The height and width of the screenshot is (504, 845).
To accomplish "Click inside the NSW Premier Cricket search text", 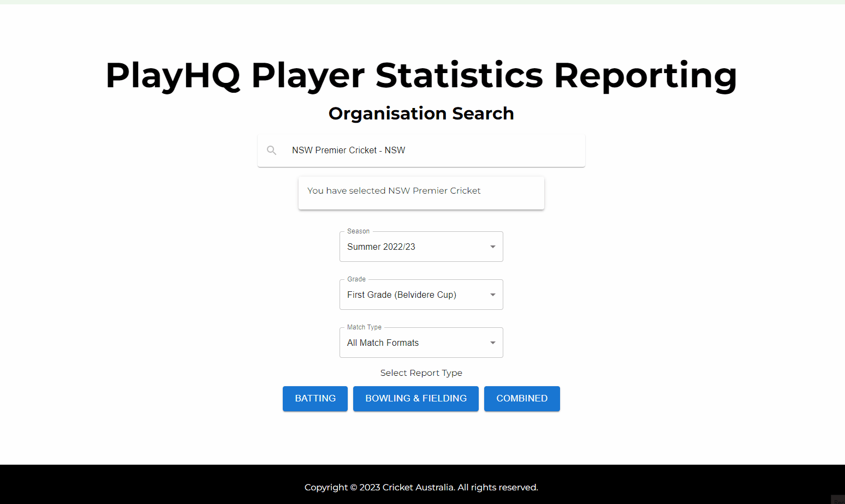I will [349, 150].
